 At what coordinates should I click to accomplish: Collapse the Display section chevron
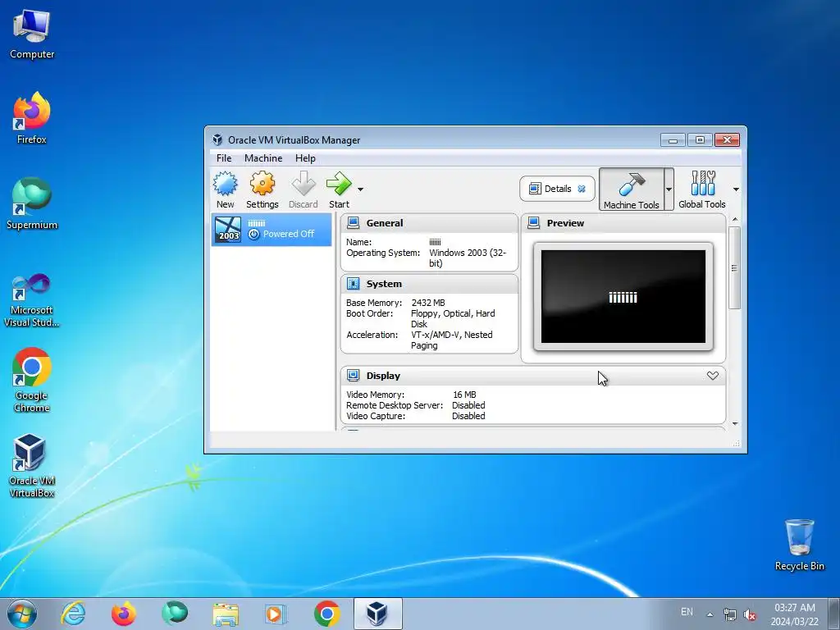[x=713, y=376]
